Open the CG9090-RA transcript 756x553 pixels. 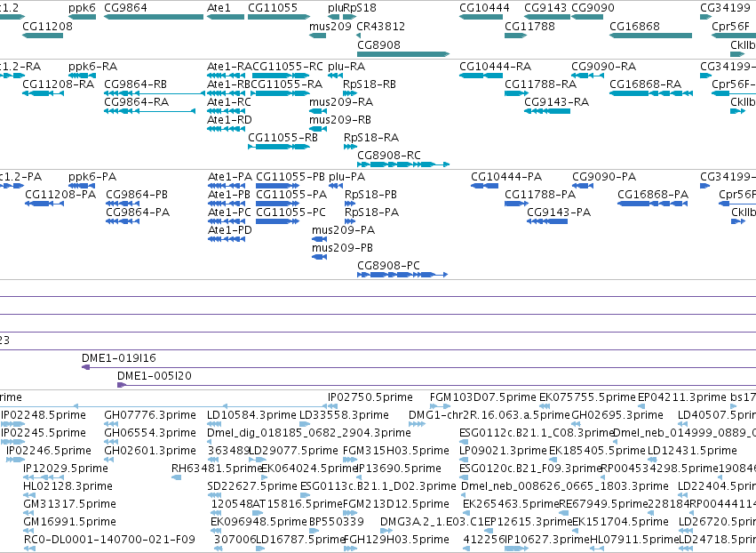tap(587, 76)
